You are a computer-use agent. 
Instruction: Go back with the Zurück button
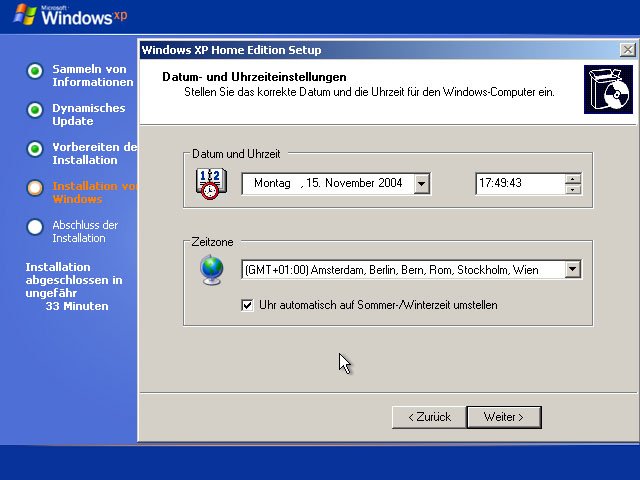[x=429, y=416]
